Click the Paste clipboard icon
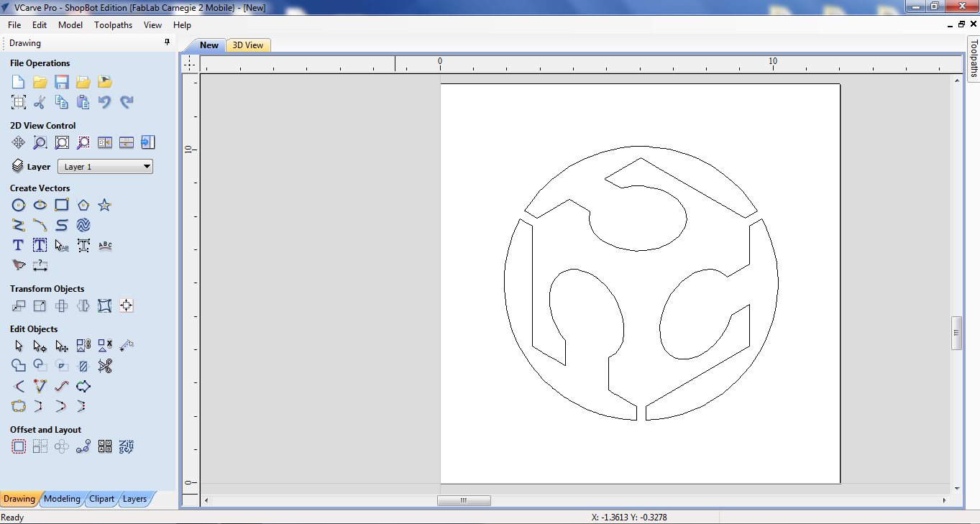Viewport: 980px width, 524px height. [x=83, y=102]
